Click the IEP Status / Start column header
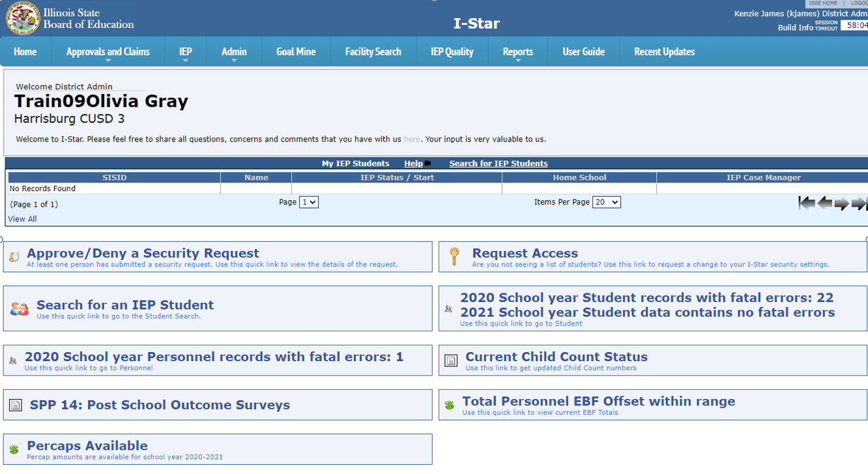This screenshot has height=474, width=868. [397, 177]
